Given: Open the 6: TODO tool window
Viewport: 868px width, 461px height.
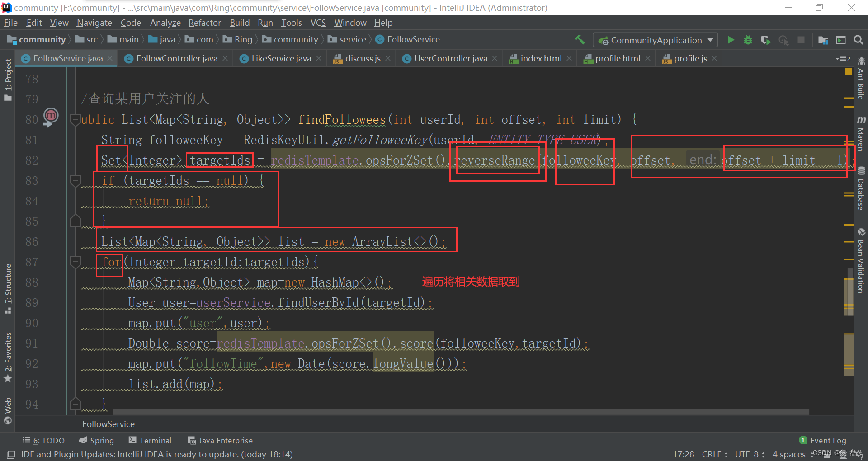Looking at the screenshot, I should pos(44,440).
